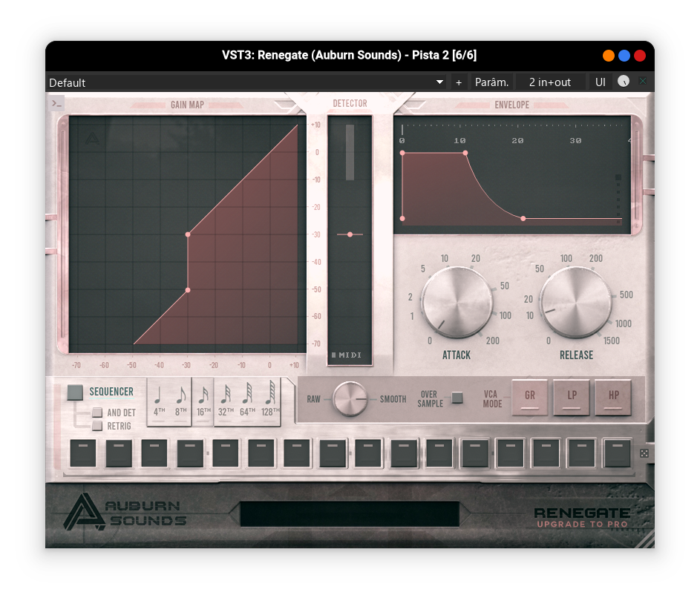Pick the 32nd note division icon
This screenshot has width=700, height=598.
coord(225,401)
